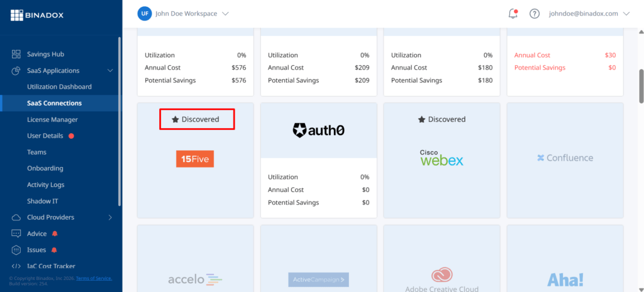
Task: Click the UF workspace avatar
Action: click(x=145, y=14)
